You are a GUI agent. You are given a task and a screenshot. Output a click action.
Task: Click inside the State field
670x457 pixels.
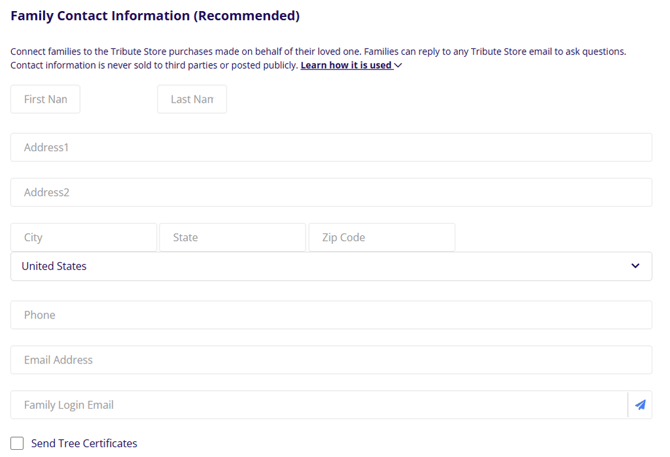[232, 238]
